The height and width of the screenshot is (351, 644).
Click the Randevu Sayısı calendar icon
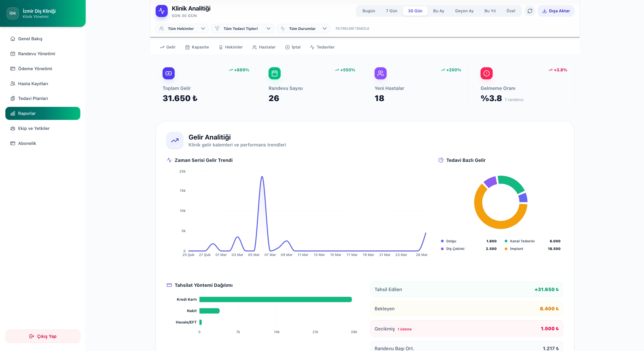click(274, 73)
